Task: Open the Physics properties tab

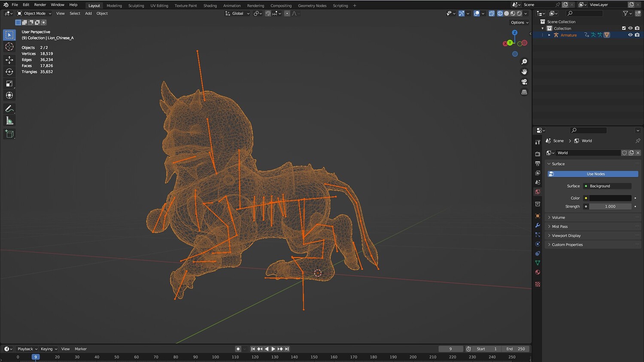Action: click(x=538, y=244)
